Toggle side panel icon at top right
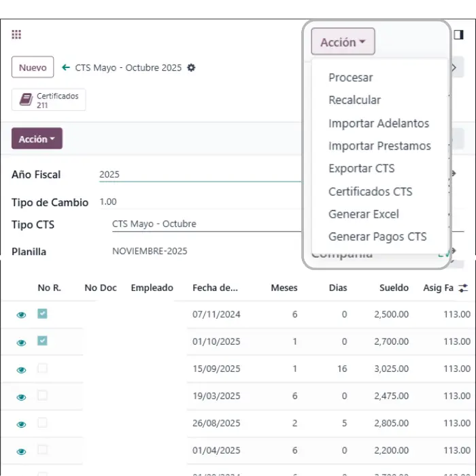The height and width of the screenshot is (476, 476). [x=459, y=35]
